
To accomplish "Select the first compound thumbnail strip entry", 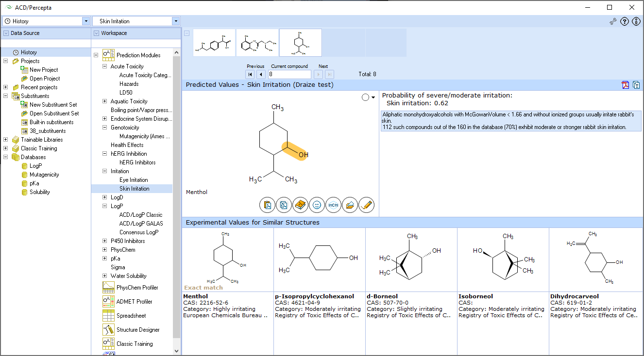I will coord(214,43).
